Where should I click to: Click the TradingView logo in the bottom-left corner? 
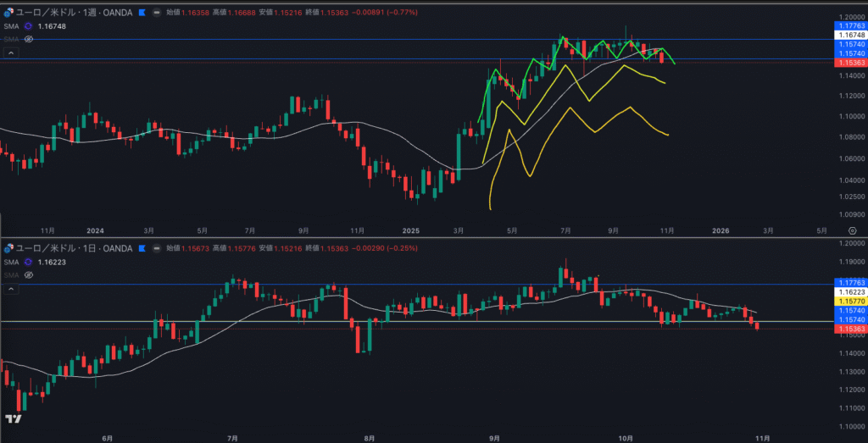[14, 419]
